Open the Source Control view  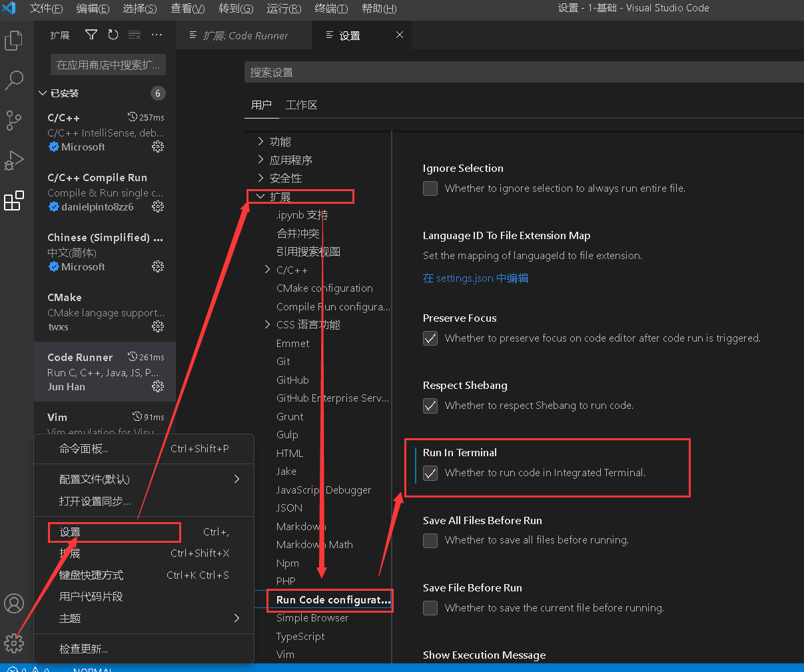(x=13, y=121)
